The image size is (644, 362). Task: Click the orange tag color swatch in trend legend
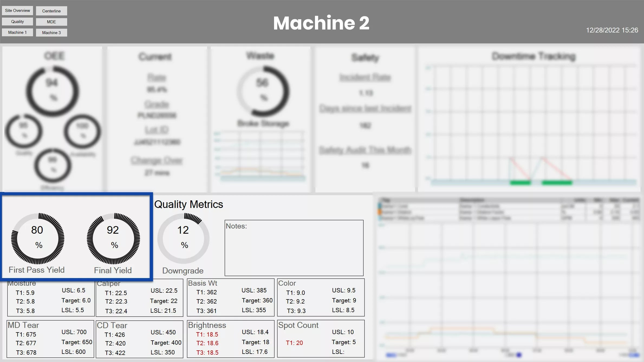380,212
